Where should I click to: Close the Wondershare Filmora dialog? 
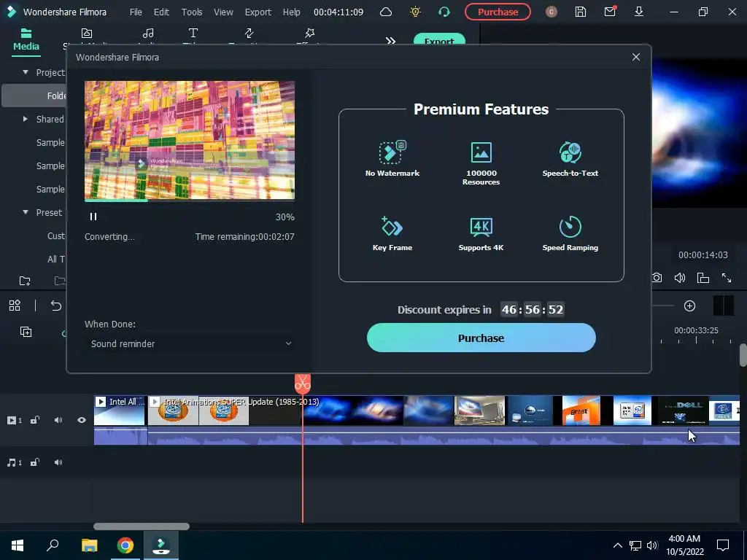pos(636,57)
